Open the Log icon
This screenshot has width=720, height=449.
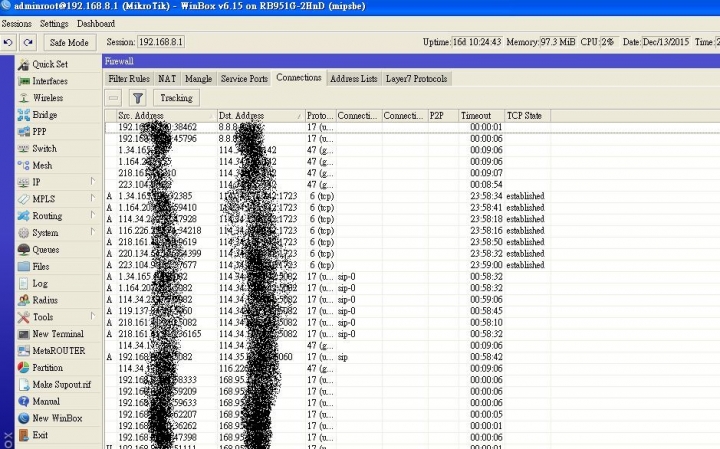pyautogui.click(x=23, y=283)
